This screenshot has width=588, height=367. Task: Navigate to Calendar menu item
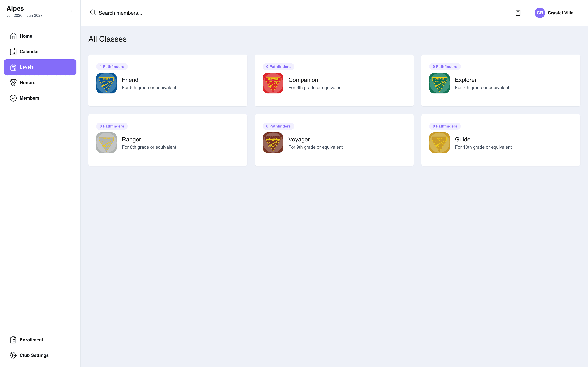(40, 51)
